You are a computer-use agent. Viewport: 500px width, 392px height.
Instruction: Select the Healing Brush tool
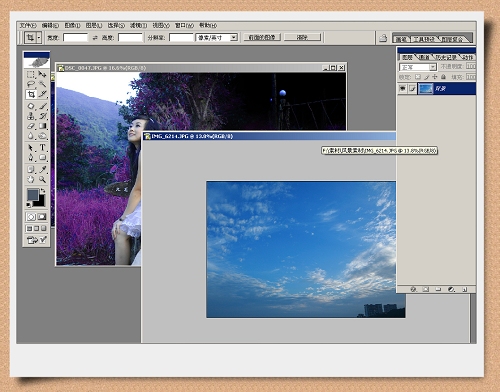pyautogui.click(x=31, y=106)
